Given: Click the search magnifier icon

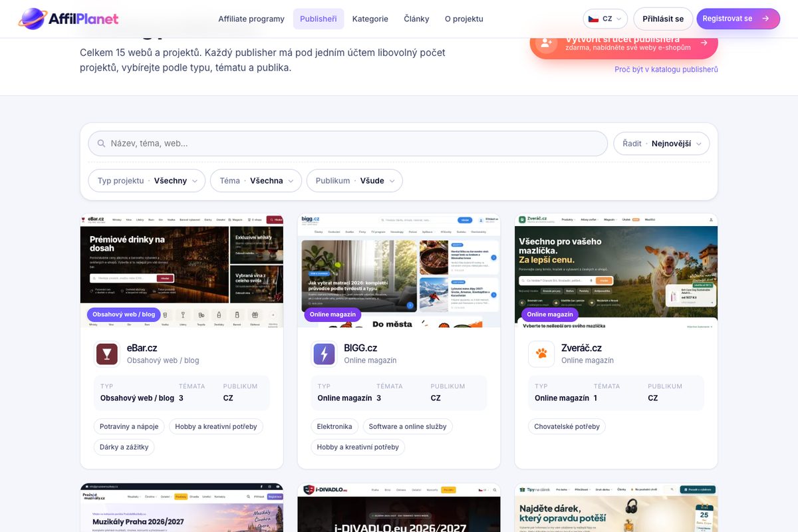Looking at the screenshot, I should [102, 144].
